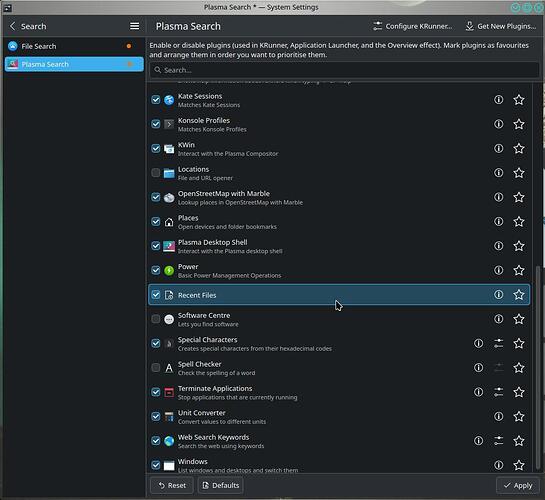Viewport: 545px width, 500px height.
Task: Mark Kate Sessions as favourite
Action: pos(519,100)
